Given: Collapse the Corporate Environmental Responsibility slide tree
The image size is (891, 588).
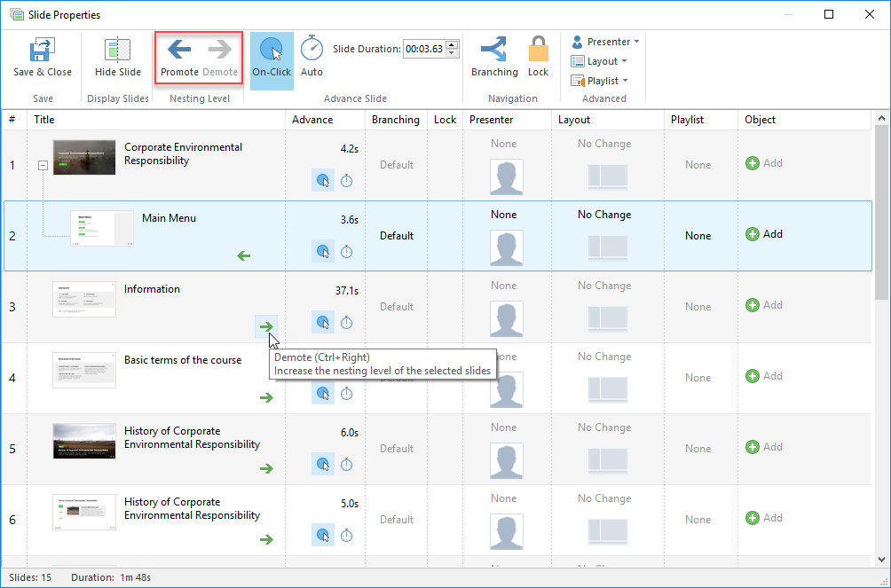Looking at the screenshot, I should click(x=43, y=165).
